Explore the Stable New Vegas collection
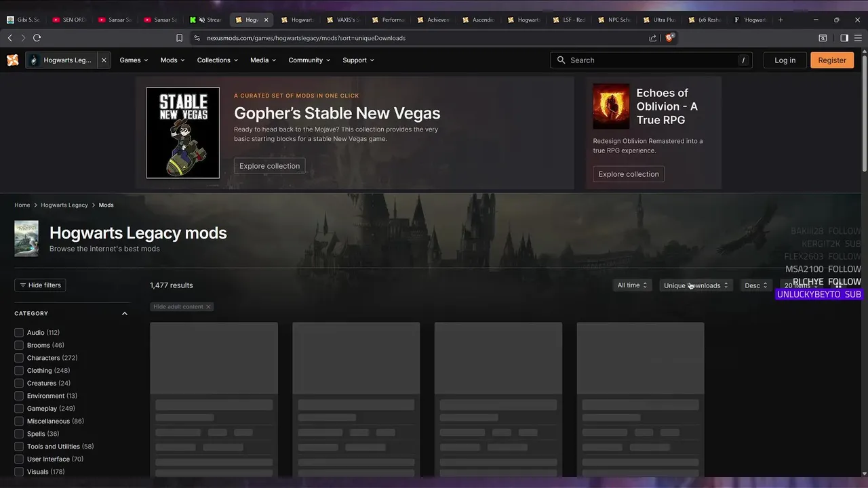 pos(269,166)
